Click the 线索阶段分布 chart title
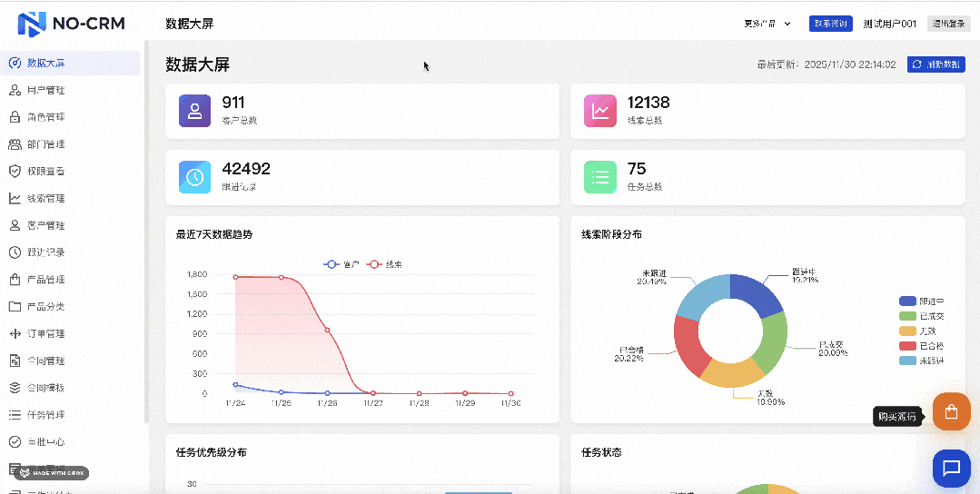This screenshot has height=494, width=980. click(x=611, y=235)
